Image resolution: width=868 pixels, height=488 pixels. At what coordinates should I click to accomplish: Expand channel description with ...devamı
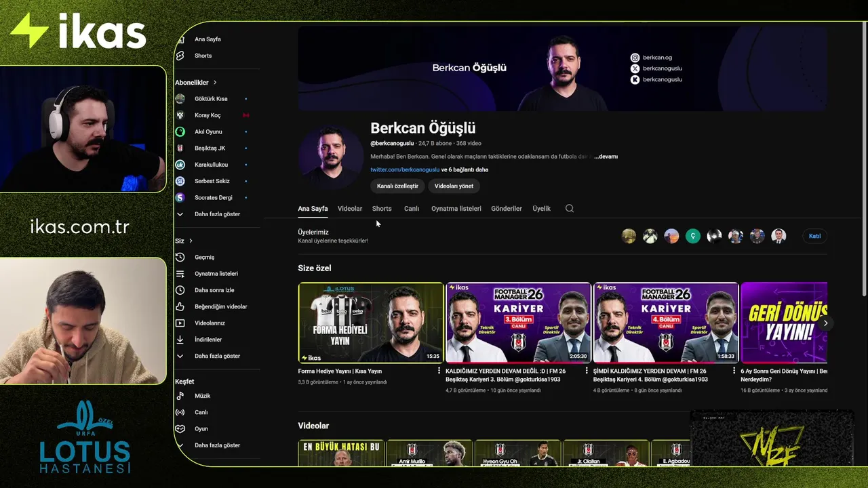point(606,157)
